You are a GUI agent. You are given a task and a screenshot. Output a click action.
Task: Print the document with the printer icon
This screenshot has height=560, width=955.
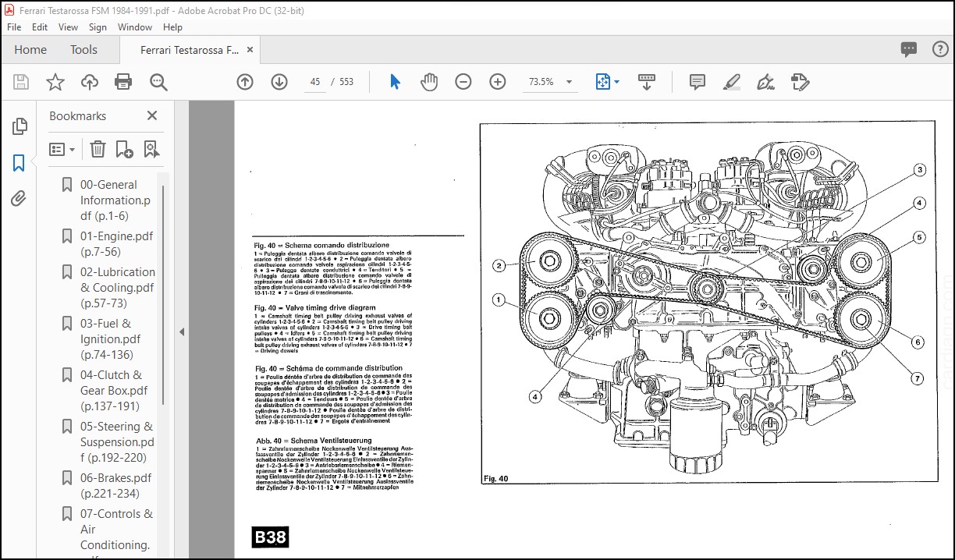point(123,82)
